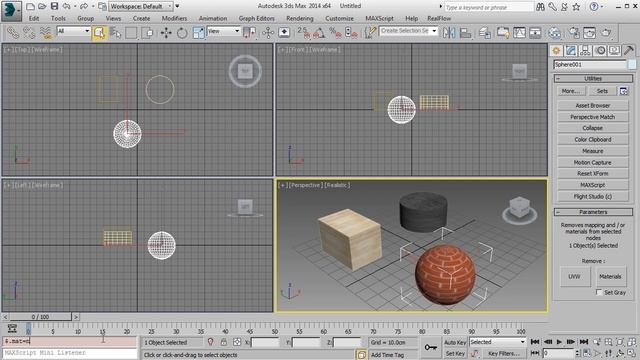The image size is (640, 360).
Task: Click the search binoculars icon
Action: pyautogui.click(x=540, y=7)
